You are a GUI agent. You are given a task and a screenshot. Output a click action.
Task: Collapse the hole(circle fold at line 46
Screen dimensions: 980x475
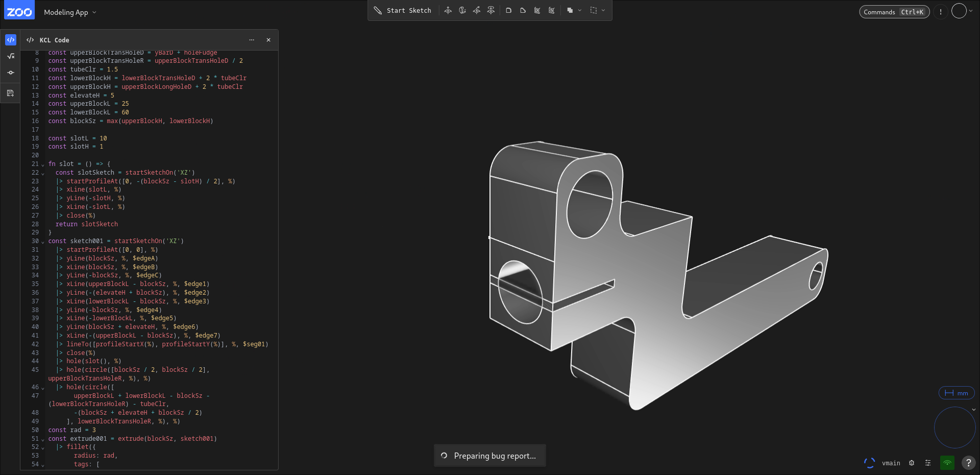click(43, 388)
